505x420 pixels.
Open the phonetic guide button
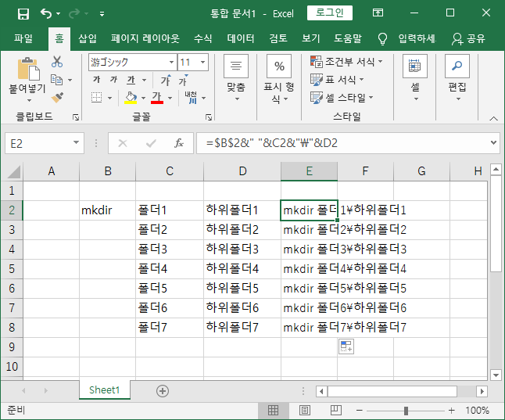tap(191, 97)
